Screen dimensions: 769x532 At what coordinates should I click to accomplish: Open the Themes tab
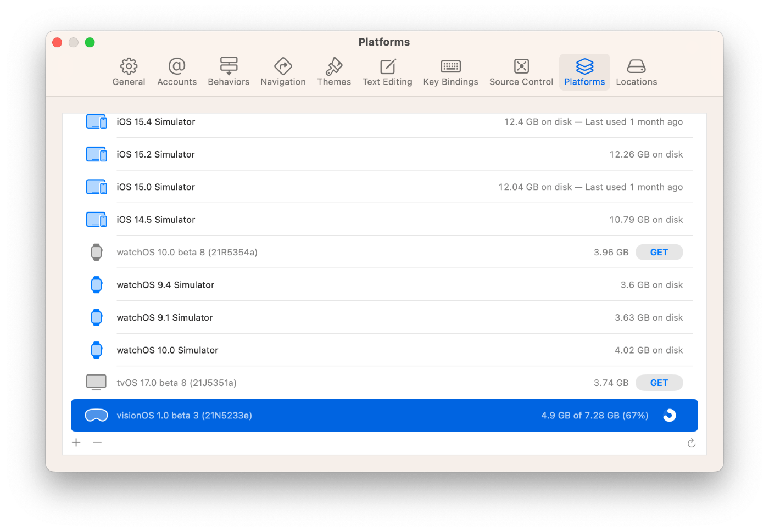tap(334, 72)
